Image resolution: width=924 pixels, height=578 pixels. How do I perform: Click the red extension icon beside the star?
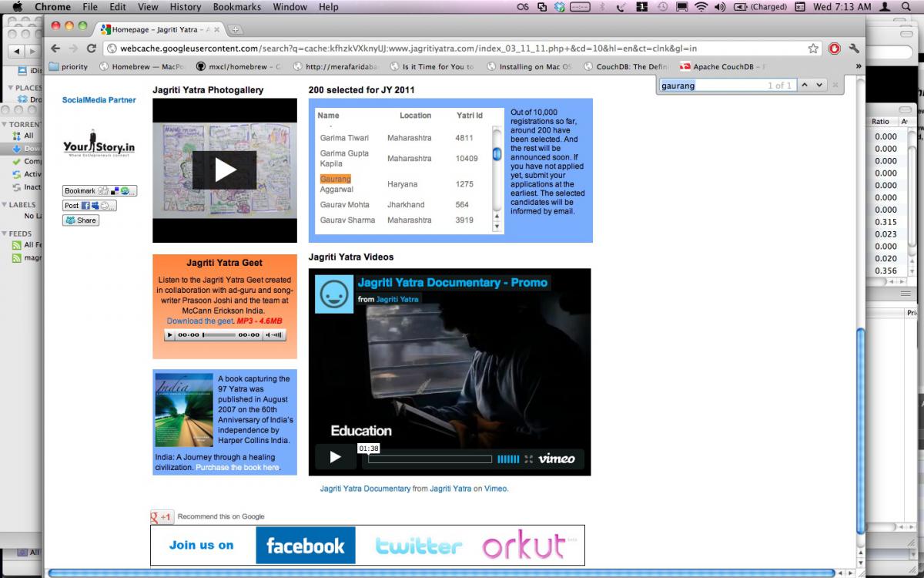834,48
